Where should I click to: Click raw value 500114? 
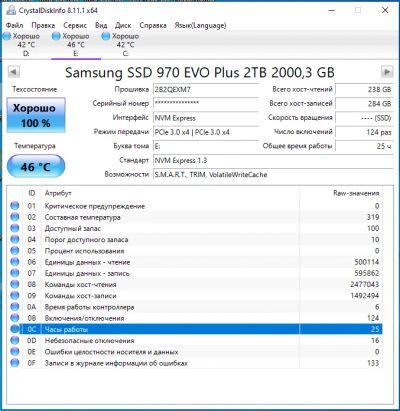367,262
